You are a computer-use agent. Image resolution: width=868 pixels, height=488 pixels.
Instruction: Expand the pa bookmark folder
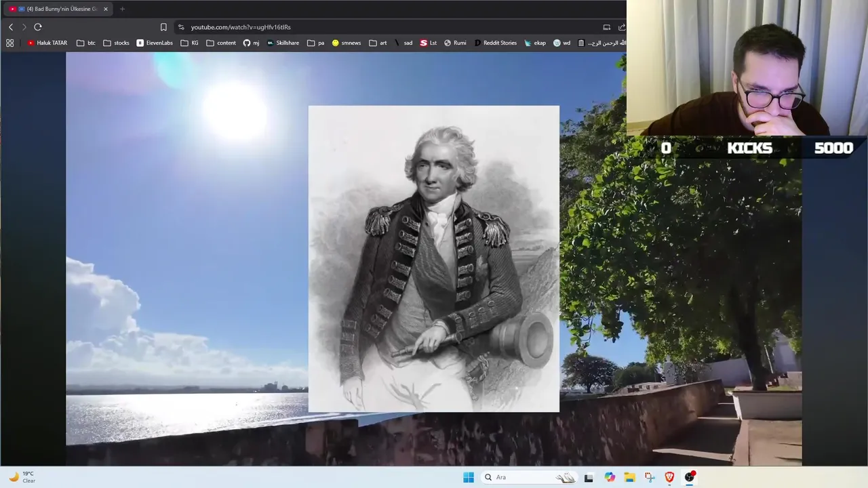316,43
